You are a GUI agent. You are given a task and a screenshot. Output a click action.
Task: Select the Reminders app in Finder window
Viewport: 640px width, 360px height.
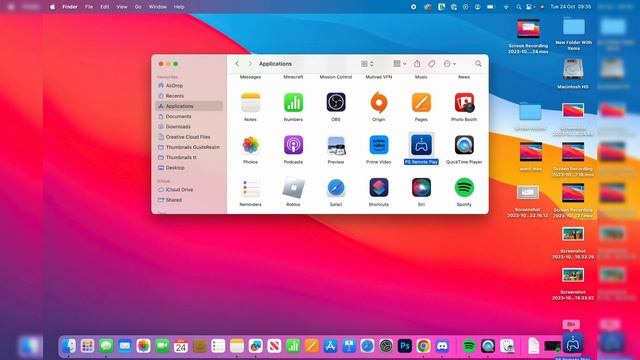pyautogui.click(x=250, y=188)
